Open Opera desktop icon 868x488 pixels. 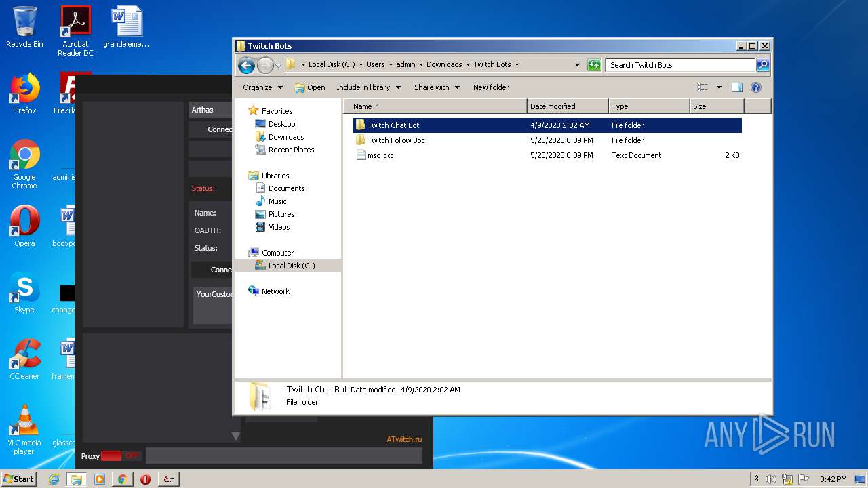tap(24, 227)
